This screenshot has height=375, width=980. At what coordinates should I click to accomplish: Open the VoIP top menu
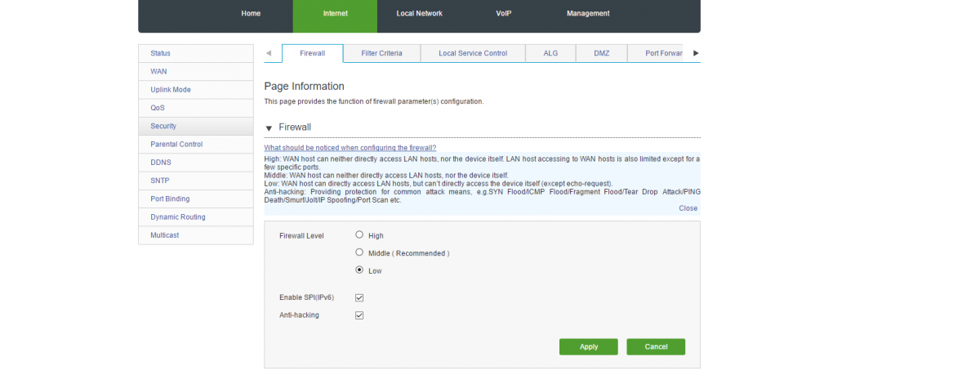pyautogui.click(x=504, y=14)
